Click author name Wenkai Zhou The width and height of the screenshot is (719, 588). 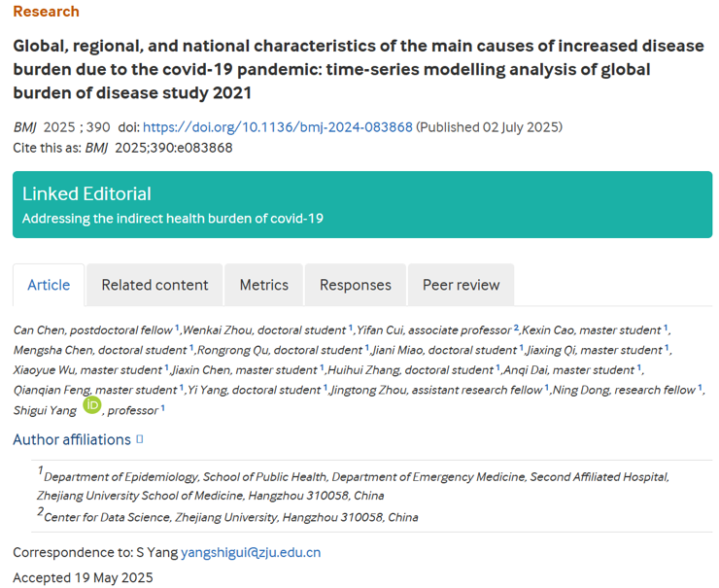[x=214, y=330]
